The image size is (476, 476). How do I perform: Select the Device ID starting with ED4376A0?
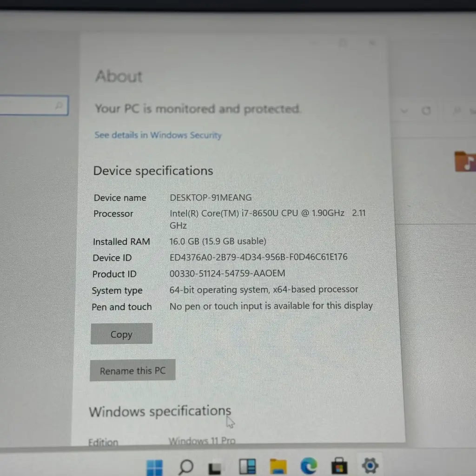258,258
